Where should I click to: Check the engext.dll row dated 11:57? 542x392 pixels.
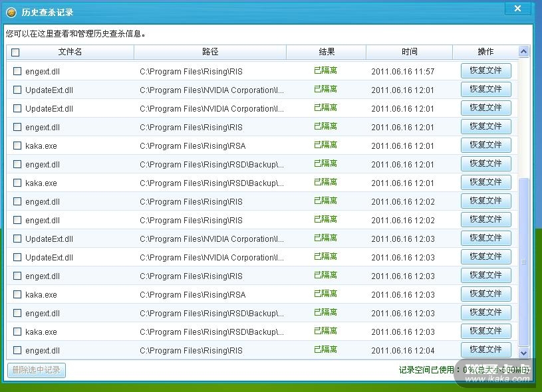[x=17, y=71]
